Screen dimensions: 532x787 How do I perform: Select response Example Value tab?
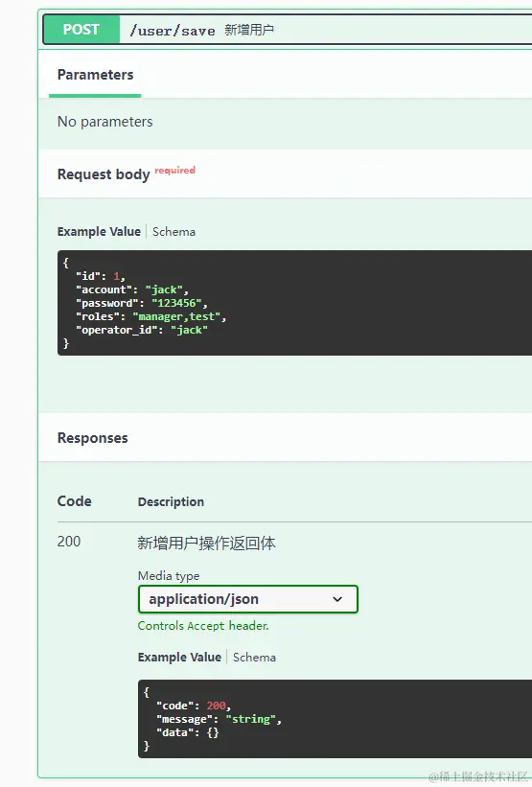pyautogui.click(x=179, y=657)
